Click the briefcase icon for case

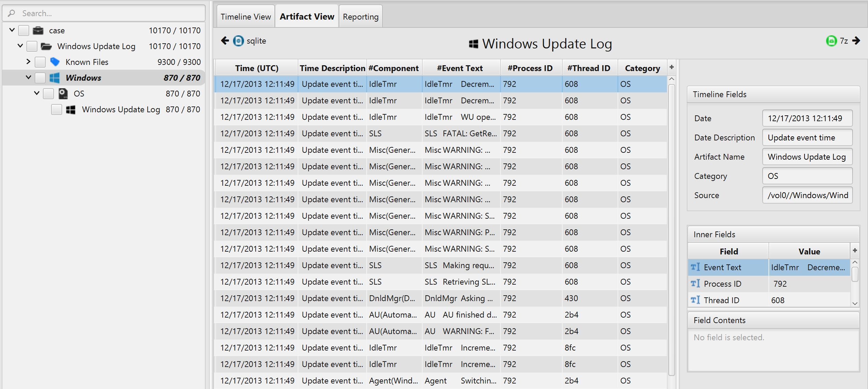point(38,31)
